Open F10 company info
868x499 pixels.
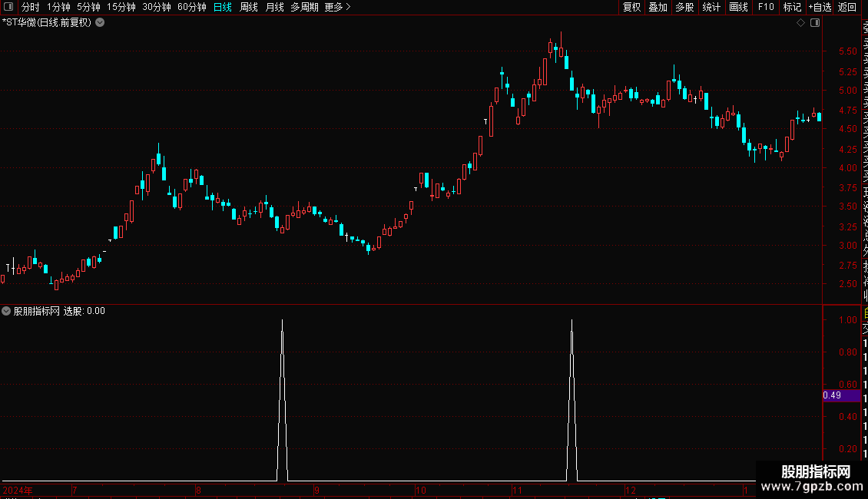[766, 7]
